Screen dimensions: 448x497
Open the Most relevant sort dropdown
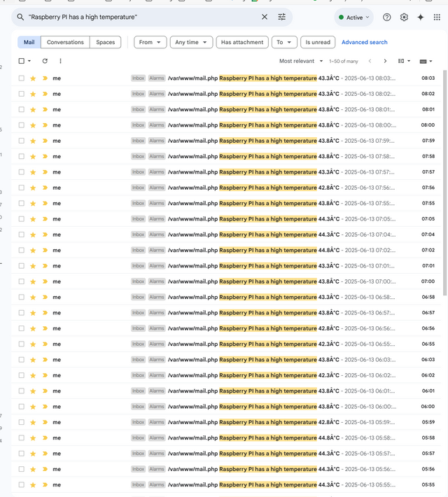(301, 61)
